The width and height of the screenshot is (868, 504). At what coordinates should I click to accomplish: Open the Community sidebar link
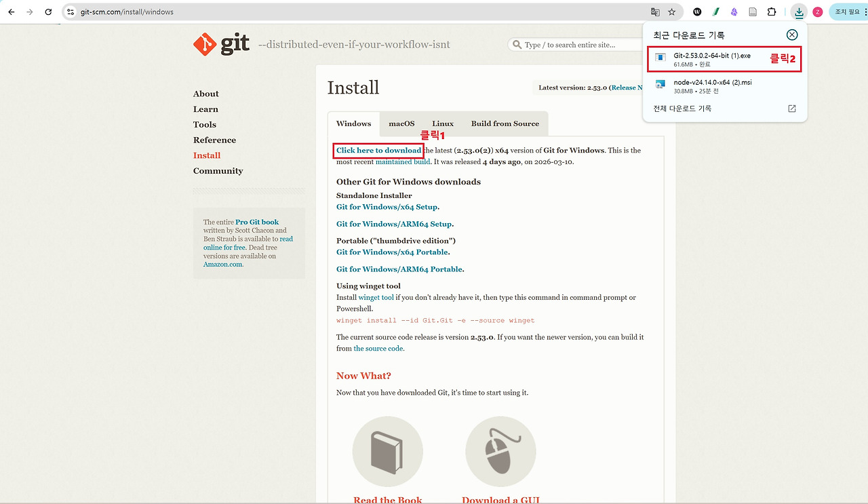coord(218,171)
